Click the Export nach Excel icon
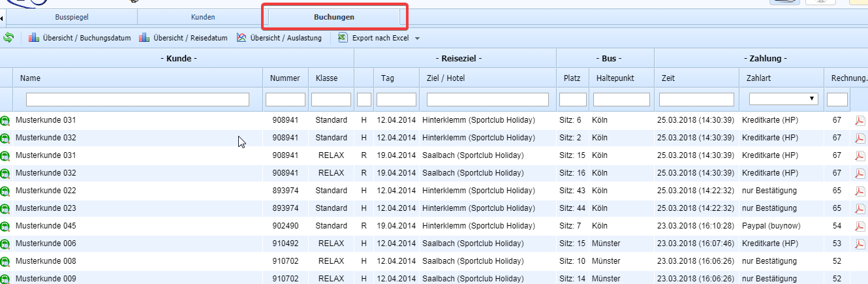The height and width of the screenshot is (284, 868). pos(343,38)
